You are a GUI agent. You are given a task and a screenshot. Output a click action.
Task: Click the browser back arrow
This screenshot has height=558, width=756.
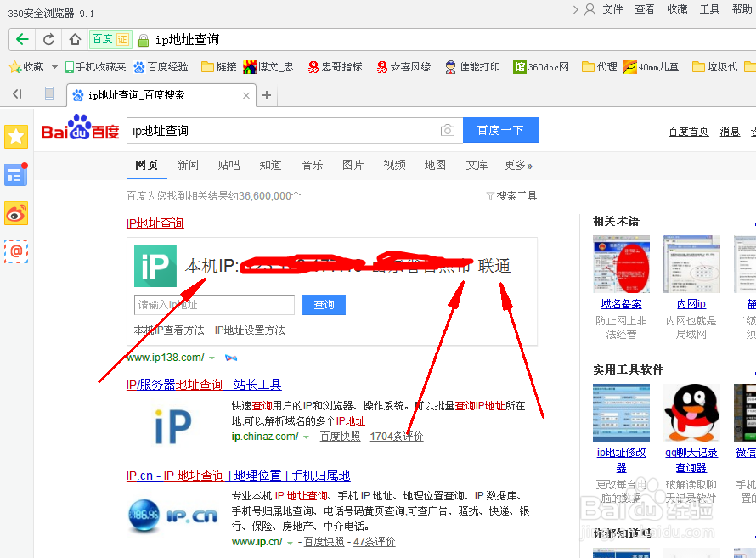(22, 39)
